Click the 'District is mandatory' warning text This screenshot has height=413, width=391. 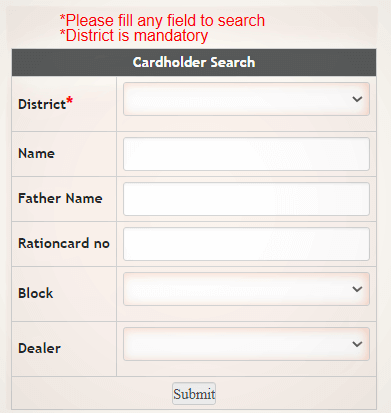point(134,36)
